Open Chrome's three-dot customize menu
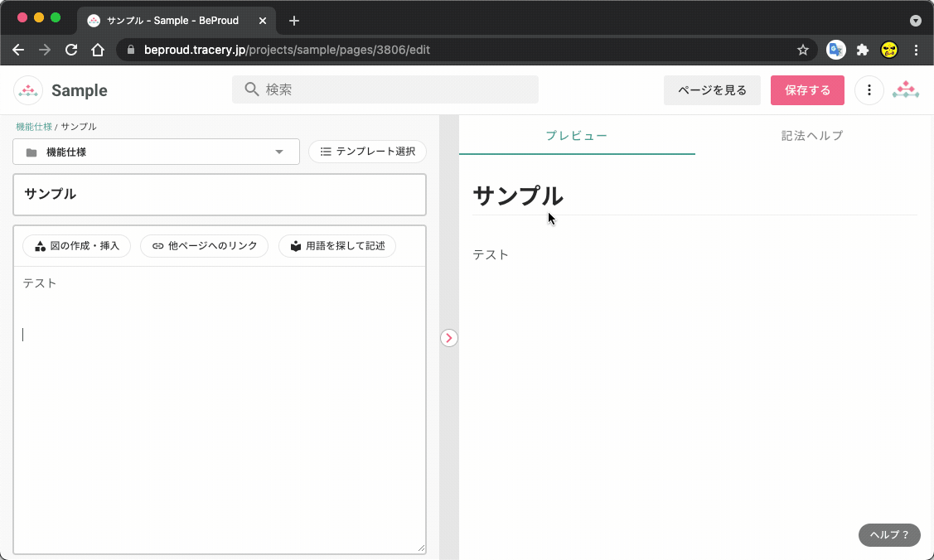The image size is (934, 560). 915,50
